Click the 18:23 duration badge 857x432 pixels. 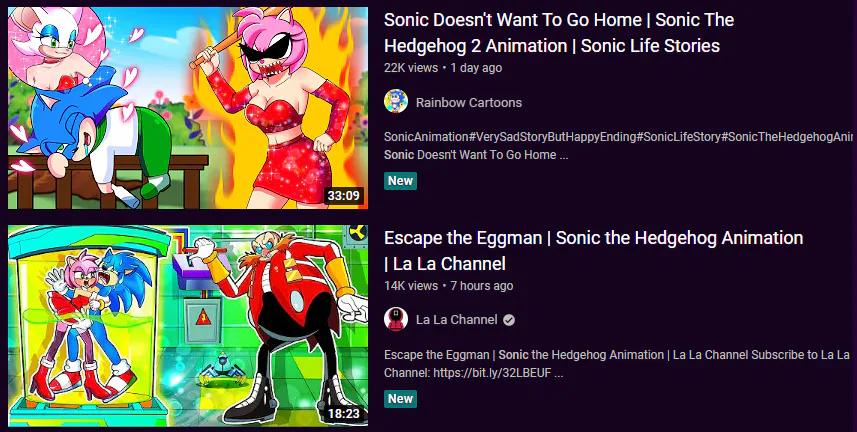344,413
